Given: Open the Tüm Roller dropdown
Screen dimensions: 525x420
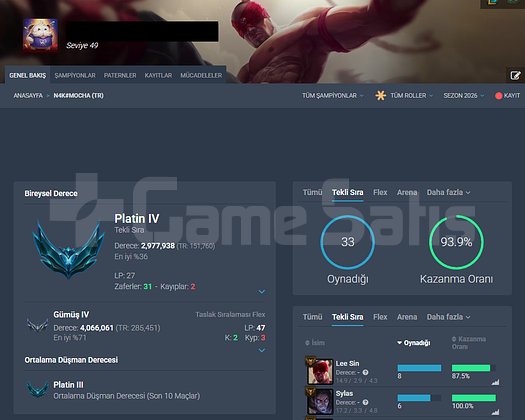Looking at the screenshot, I should point(411,95).
